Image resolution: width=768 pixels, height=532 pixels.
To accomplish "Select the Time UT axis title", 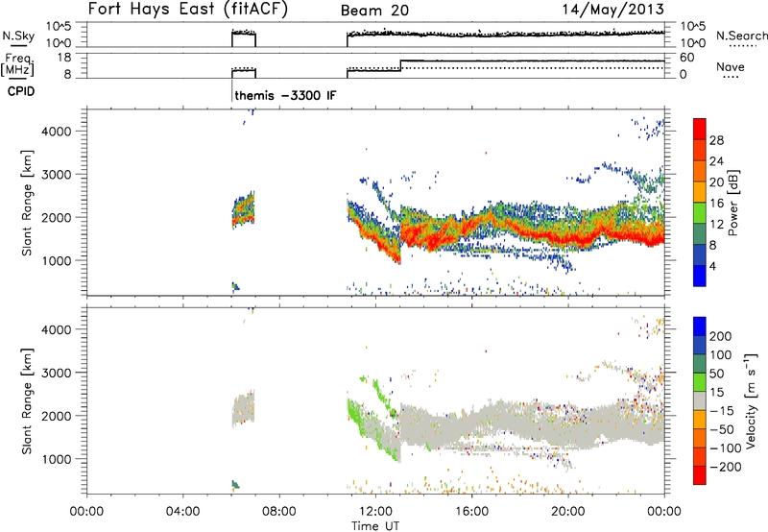I will click(x=375, y=526).
